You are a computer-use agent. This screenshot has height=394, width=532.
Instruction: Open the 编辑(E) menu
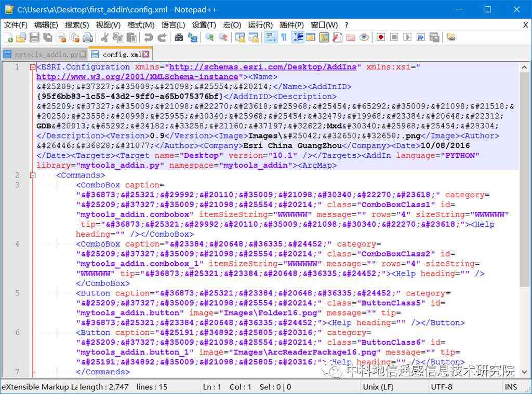click(x=46, y=25)
